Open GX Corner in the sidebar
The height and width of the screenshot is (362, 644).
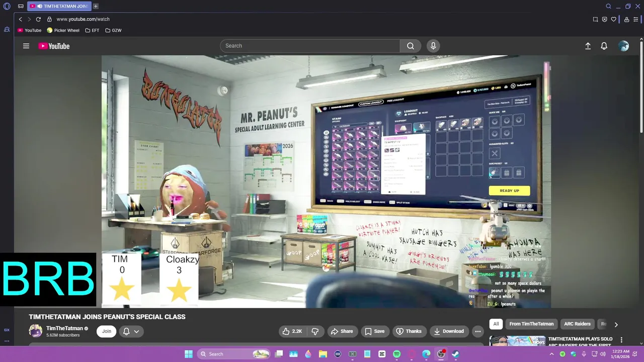[7, 330]
